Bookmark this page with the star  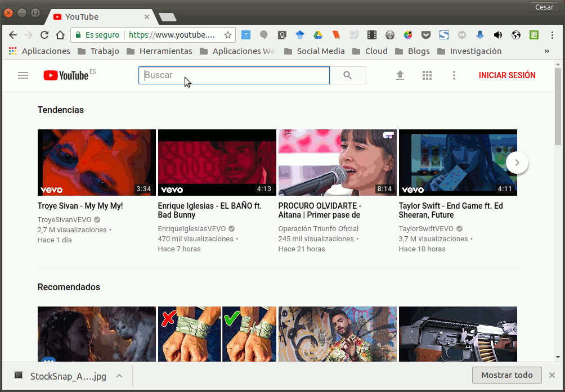point(228,35)
